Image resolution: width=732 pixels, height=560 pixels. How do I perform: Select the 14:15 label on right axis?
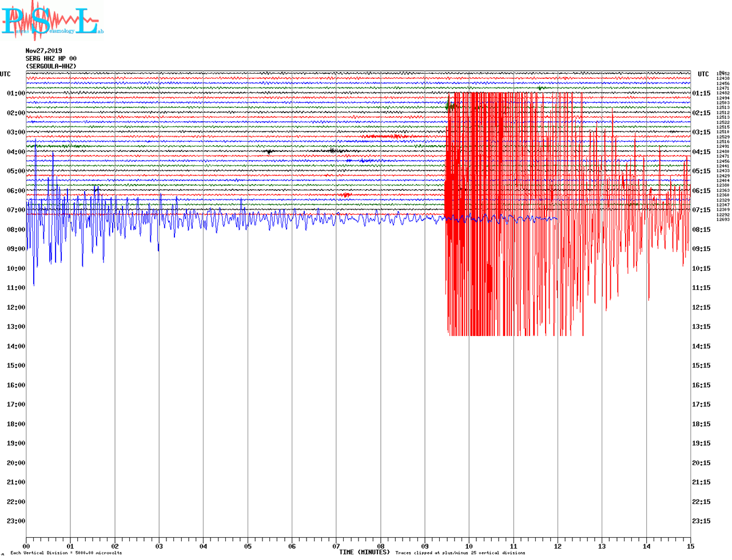pyautogui.click(x=701, y=346)
